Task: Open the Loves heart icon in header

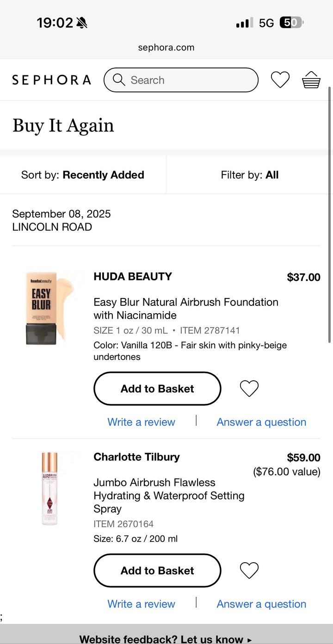Action: pyautogui.click(x=280, y=80)
